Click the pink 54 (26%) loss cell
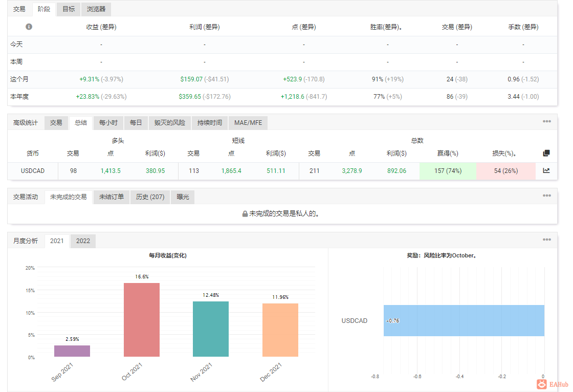 pos(506,171)
